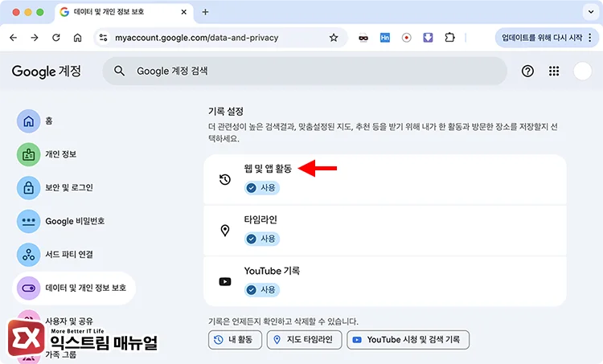Open 타임라인 settings
This screenshot has height=364, width=603.
pos(385,231)
